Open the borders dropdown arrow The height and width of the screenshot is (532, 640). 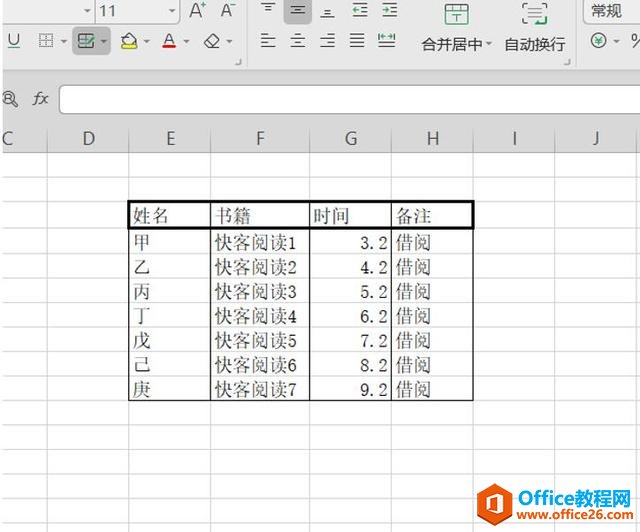tap(64, 41)
